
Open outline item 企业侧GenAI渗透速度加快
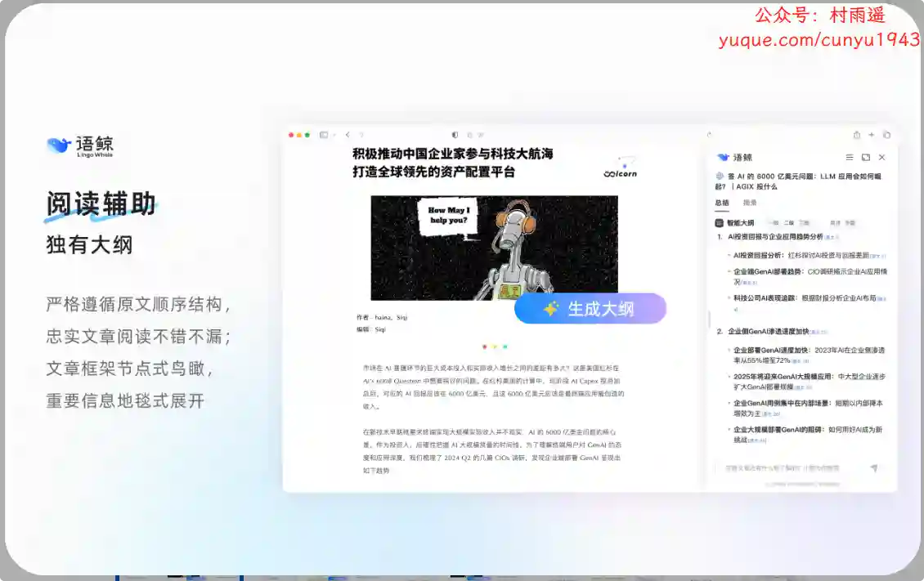[x=769, y=332]
